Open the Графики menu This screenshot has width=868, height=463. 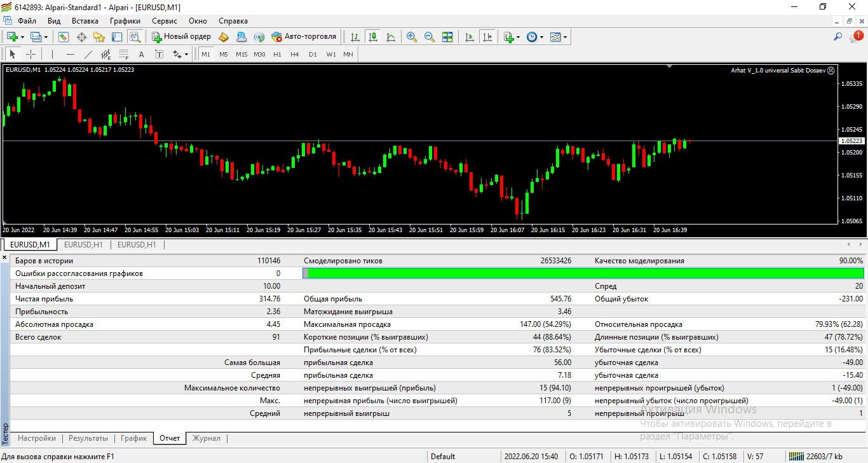click(x=125, y=21)
